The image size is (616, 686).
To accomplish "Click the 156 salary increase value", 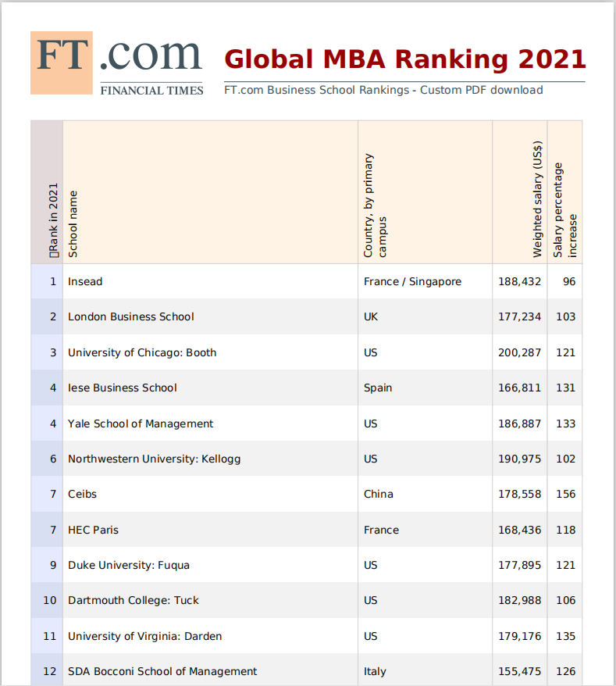I will click(x=565, y=494).
